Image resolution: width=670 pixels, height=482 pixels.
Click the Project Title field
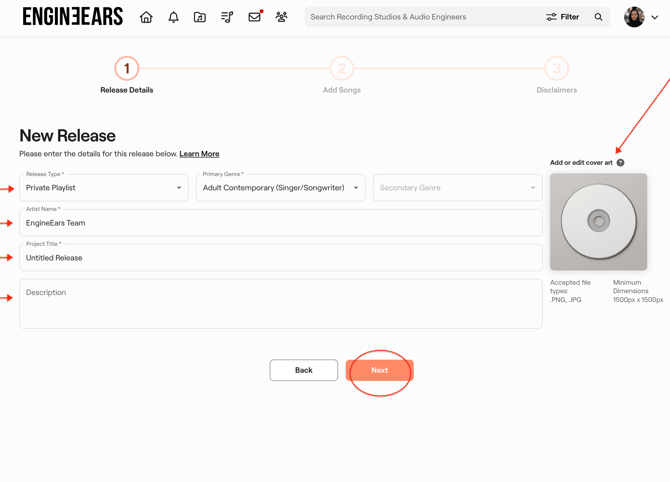(281, 258)
